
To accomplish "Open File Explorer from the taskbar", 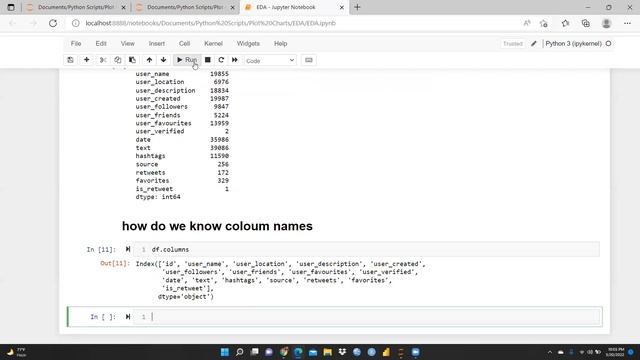I will (327, 352).
